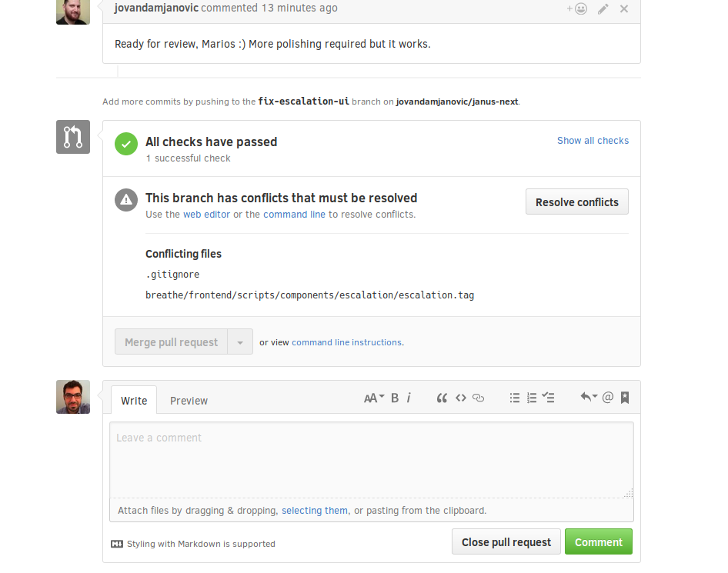Apply bold text formatting
728x573 pixels.
pyautogui.click(x=395, y=398)
